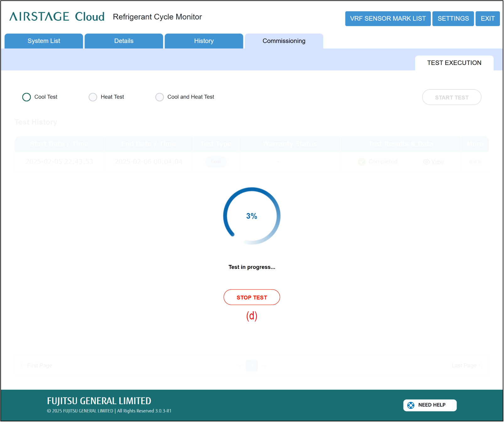This screenshot has width=504, height=422.
Task: Click the page 1 pagination button
Action: coord(252,366)
